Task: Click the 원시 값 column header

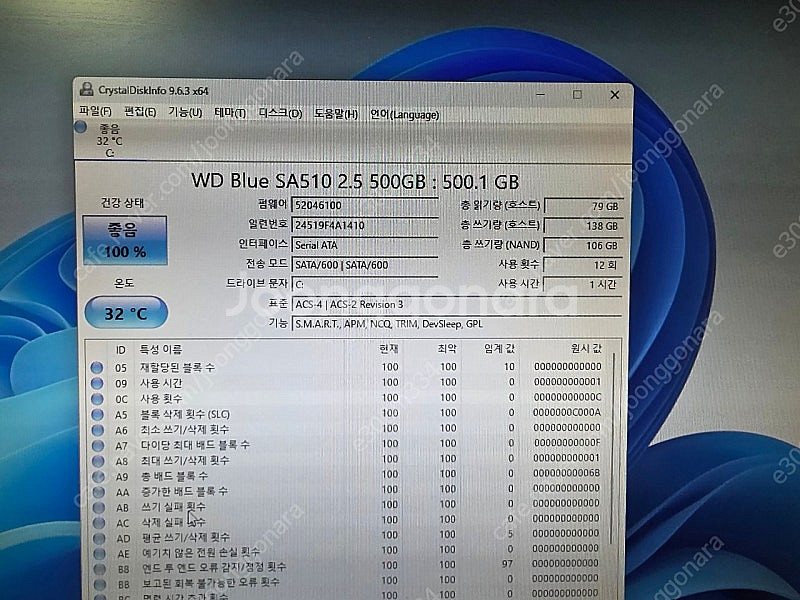Action: [587, 348]
